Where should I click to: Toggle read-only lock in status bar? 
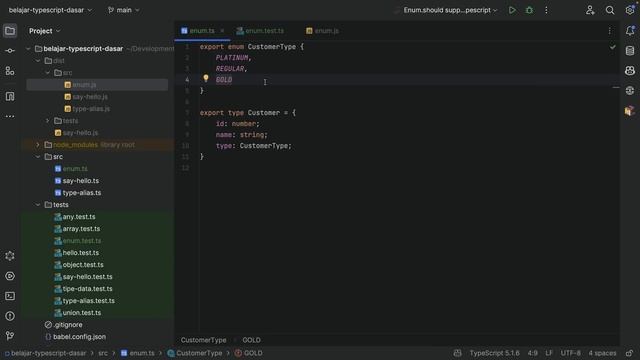(x=629, y=353)
